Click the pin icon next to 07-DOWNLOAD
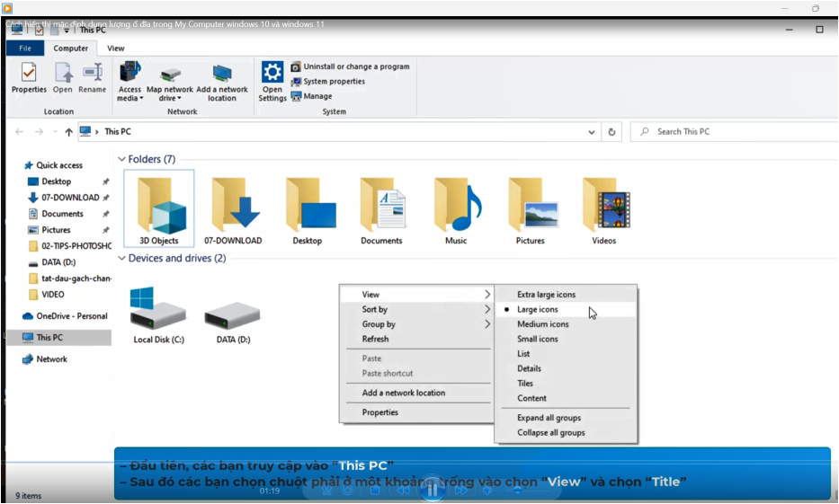This screenshot has width=839, height=504. (106, 198)
